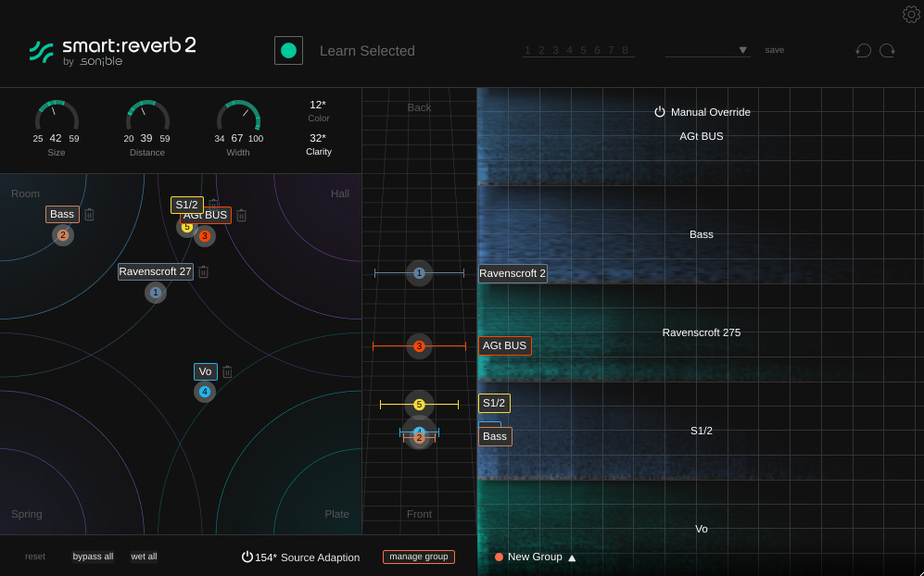Click the Clarity value 32*
The height and width of the screenshot is (576, 924).
coord(318,138)
